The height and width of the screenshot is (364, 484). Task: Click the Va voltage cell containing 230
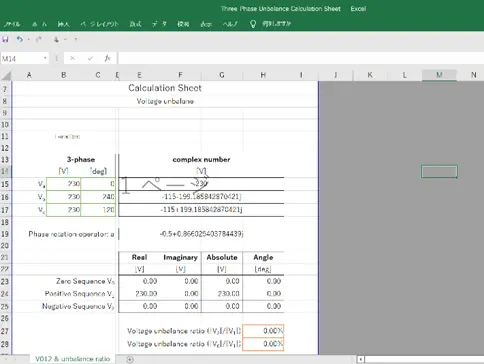(x=63, y=184)
